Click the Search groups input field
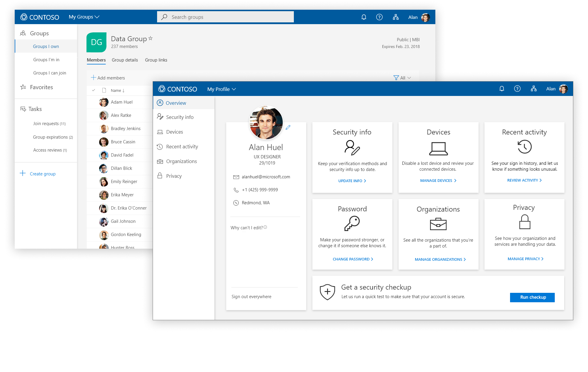This screenshot has width=588, height=372. click(x=225, y=17)
